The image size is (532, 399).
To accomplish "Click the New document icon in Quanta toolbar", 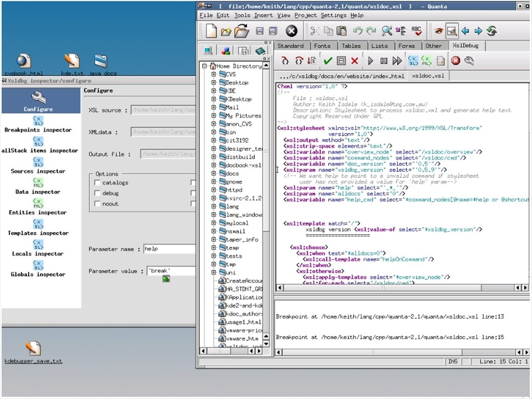I will 211,31.
